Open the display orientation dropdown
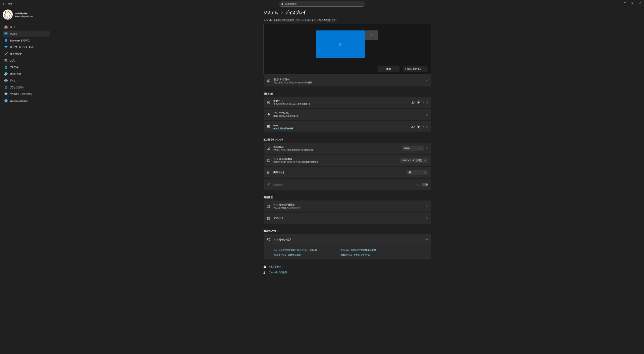644x354 pixels. [417, 173]
